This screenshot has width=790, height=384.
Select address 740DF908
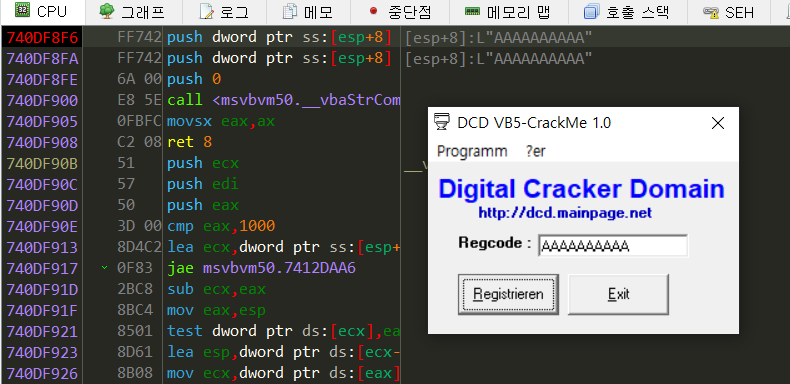(x=42, y=142)
